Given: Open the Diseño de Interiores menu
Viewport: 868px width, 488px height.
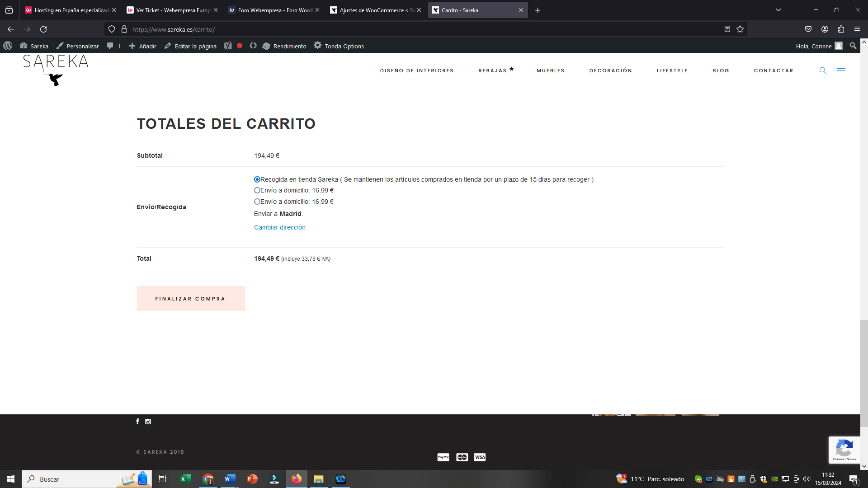Looking at the screenshot, I should point(417,70).
